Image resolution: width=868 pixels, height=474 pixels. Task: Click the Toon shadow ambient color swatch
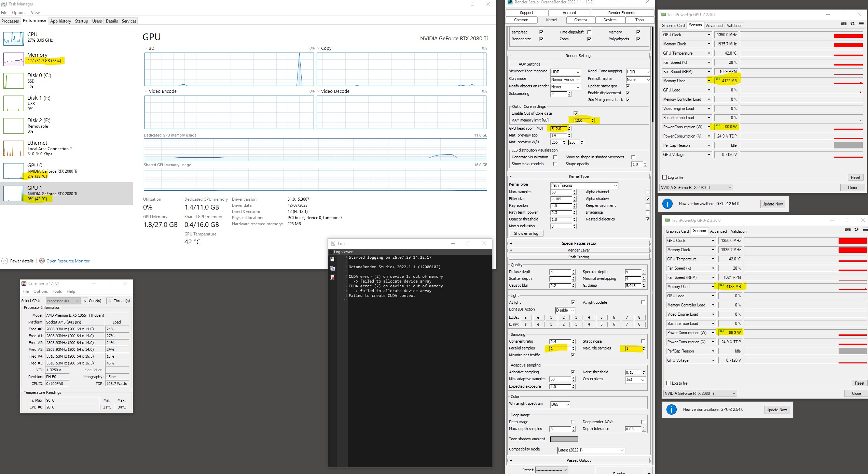point(564,439)
